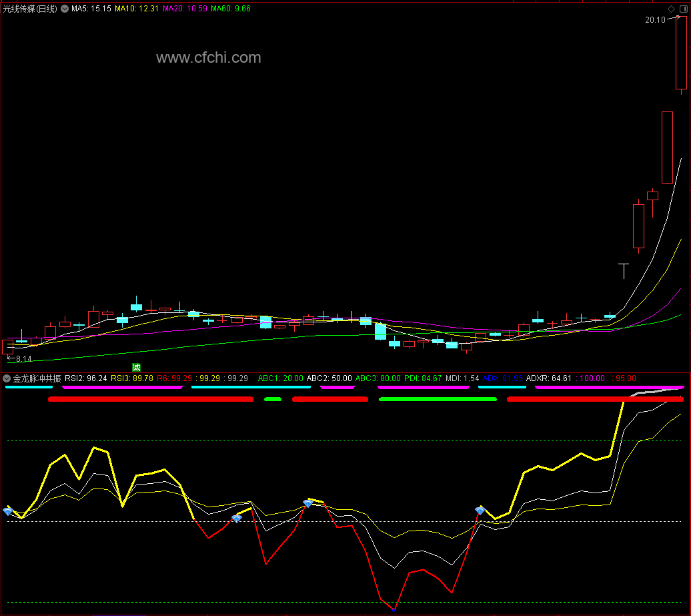Viewport: 691px width, 616px height.
Task: Click the red R6: 99.29 value
Action: 175,378
